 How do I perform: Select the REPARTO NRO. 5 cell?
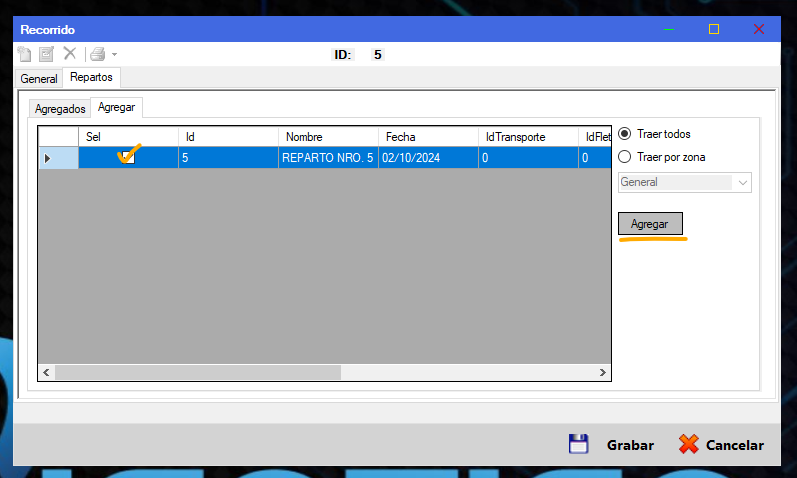coord(327,158)
